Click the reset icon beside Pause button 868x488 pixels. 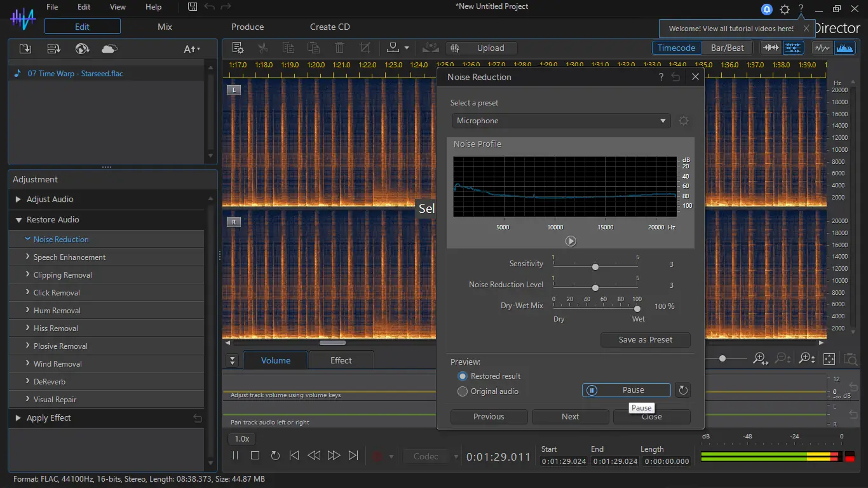(x=683, y=390)
